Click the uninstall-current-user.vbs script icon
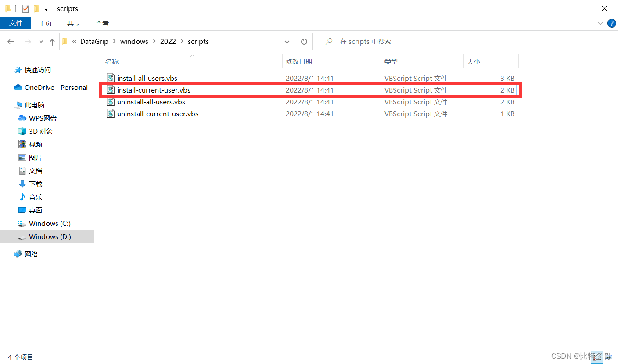Image resolution: width=618 pixels, height=364 pixels. 111,114
